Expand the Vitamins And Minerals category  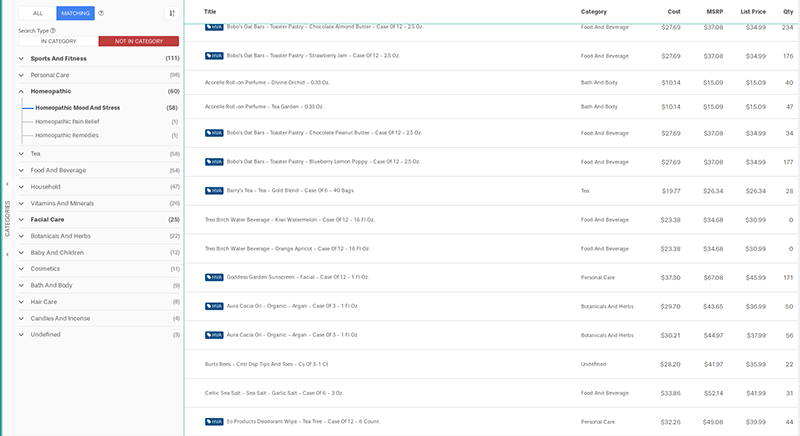[21, 203]
